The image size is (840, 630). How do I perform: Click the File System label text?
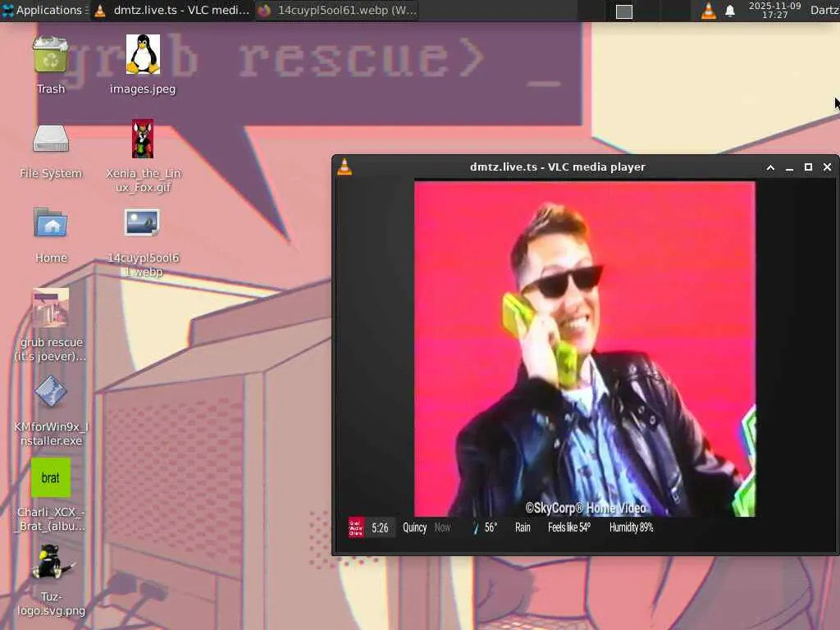pyautogui.click(x=51, y=174)
